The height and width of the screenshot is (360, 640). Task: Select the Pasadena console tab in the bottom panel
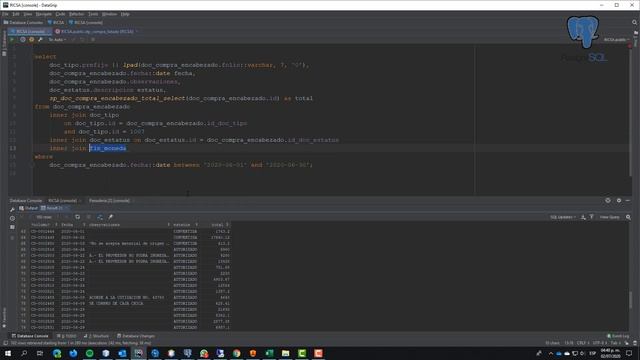109,200
